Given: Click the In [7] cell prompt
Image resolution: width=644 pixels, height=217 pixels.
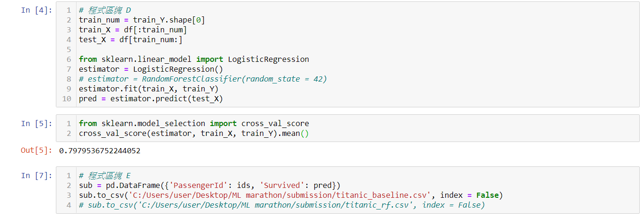Looking at the screenshot, I should (37, 176).
